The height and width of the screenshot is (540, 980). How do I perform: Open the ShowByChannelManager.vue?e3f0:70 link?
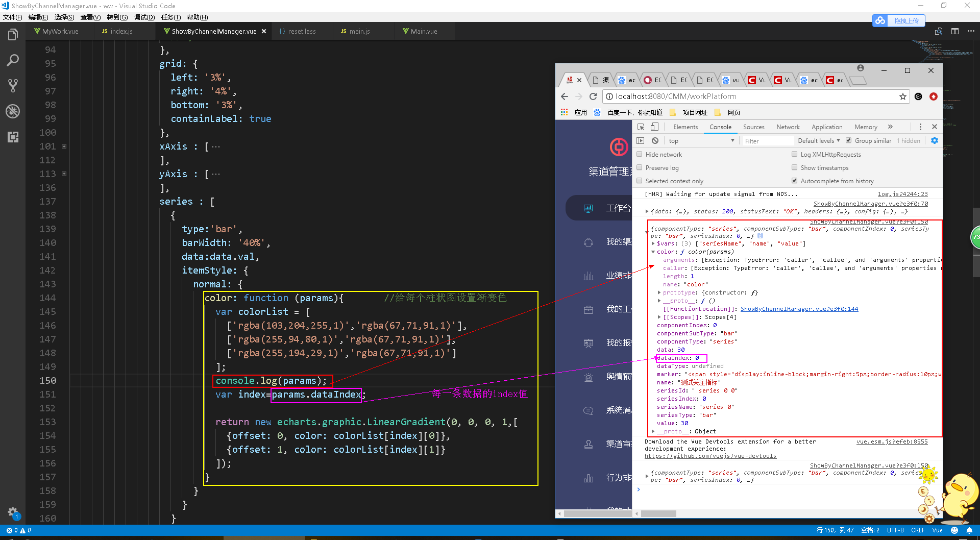click(871, 204)
